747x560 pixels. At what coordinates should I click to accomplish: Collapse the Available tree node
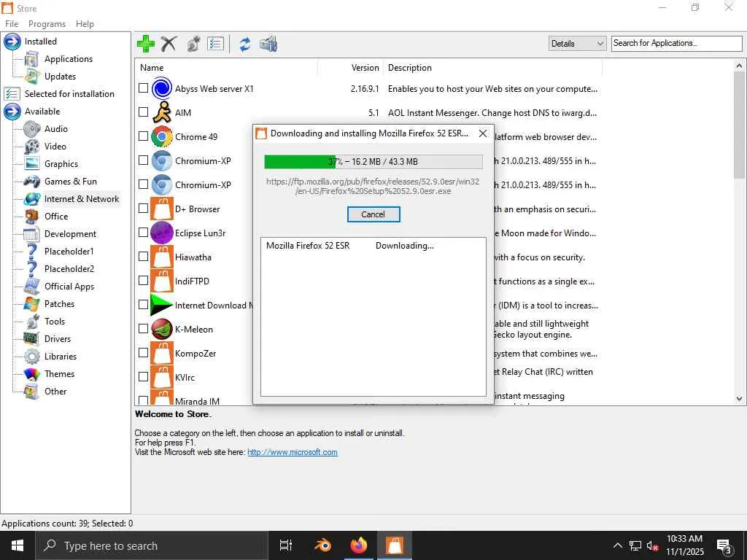12,112
